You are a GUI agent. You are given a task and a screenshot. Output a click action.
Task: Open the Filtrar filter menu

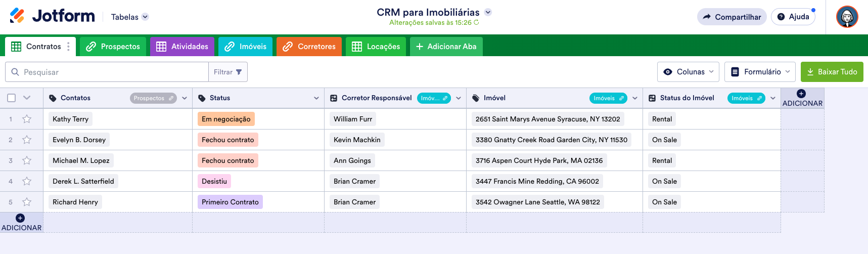[x=228, y=72]
